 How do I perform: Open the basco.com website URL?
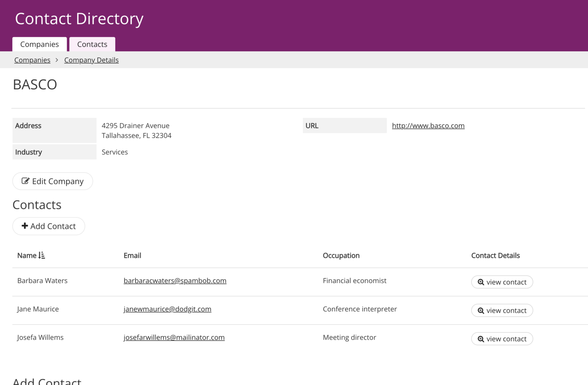[428, 125]
